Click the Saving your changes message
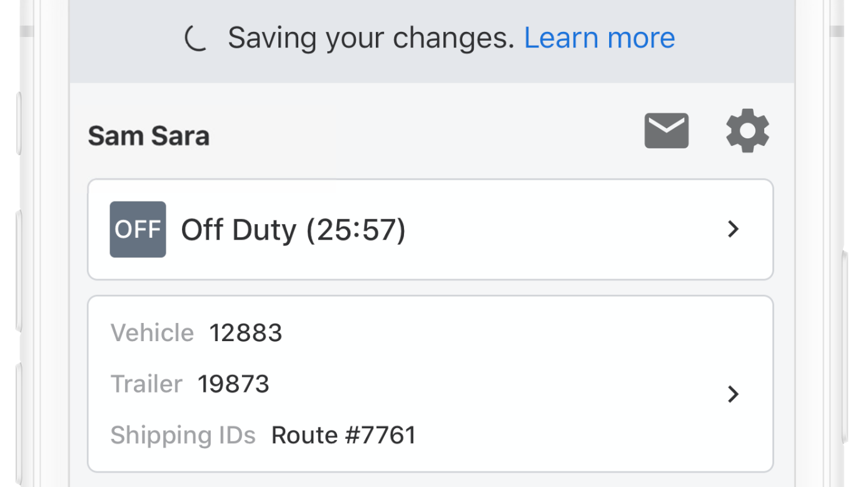Image resolution: width=868 pixels, height=487 pixels. click(x=370, y=38)
